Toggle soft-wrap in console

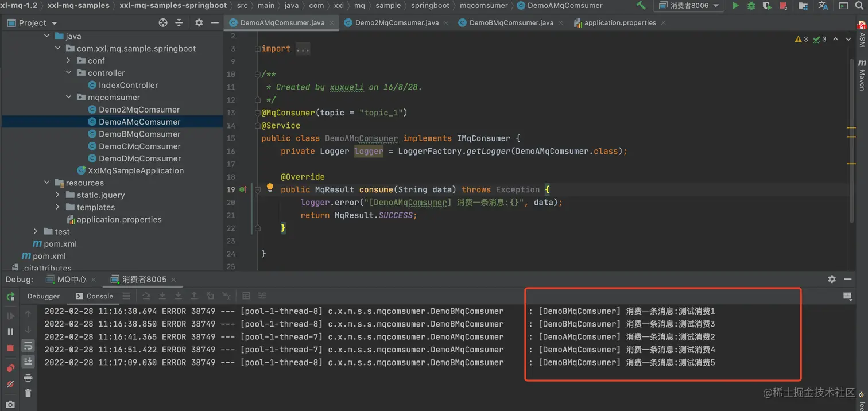(x=28, y=346)
